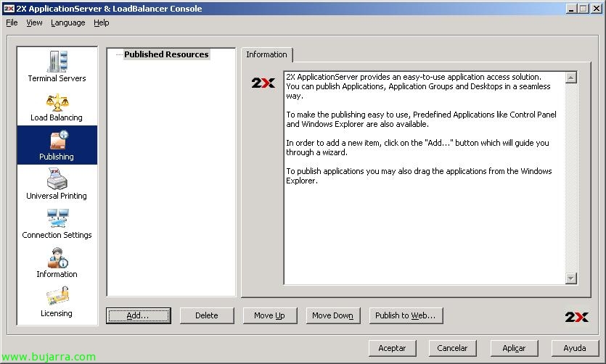606x364 pixels.
Task: Open the Information person icon in sidebar
Action: 57,257
